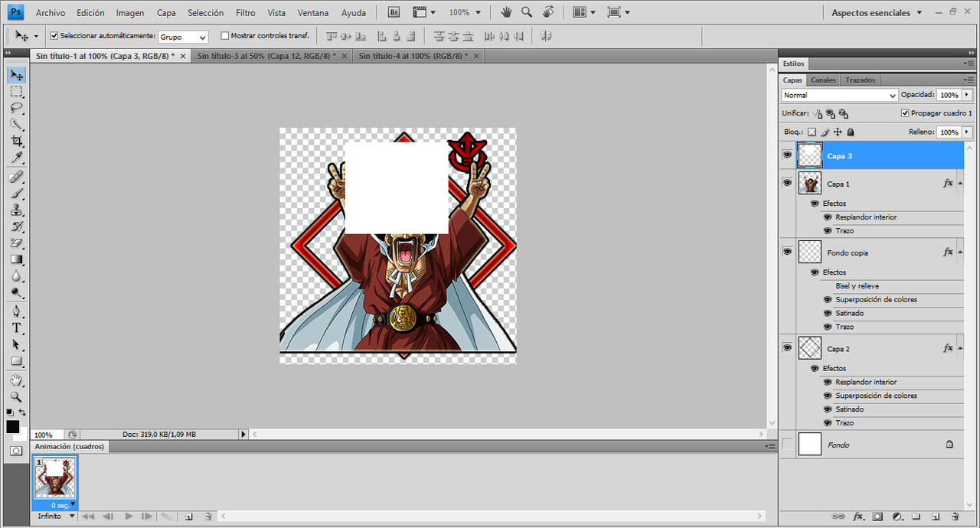
Task: Select the Lasso tool
Action: pos(16,108)
